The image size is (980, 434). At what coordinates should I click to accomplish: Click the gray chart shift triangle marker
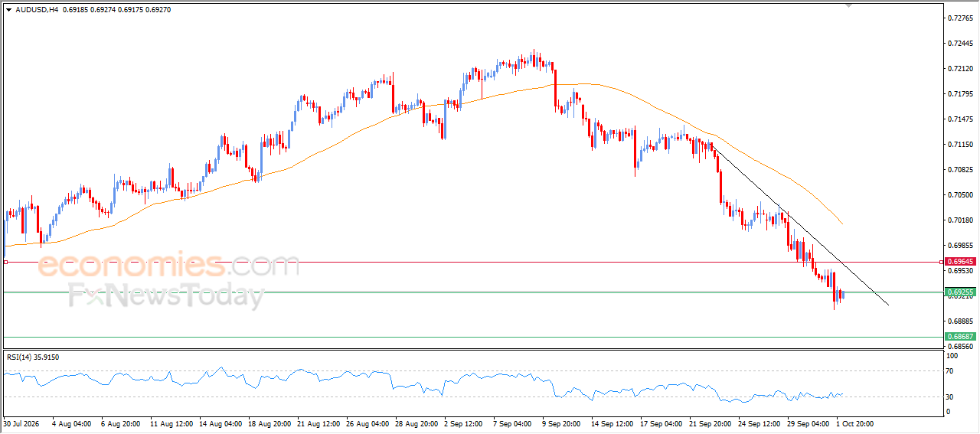[848, 5]
